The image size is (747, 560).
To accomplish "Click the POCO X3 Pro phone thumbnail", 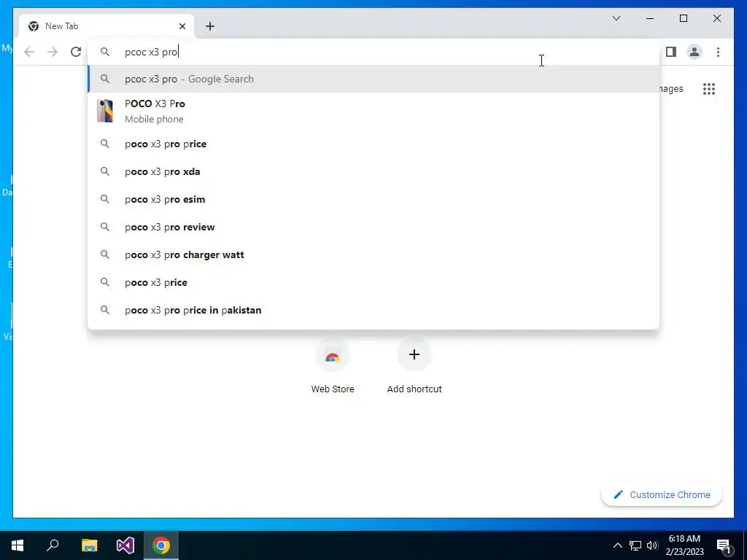I will (x=105, y=111).
